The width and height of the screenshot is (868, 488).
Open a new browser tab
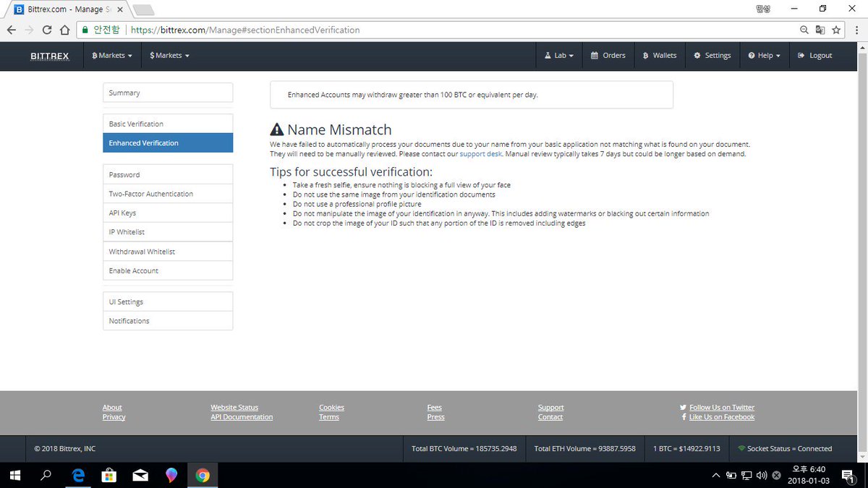144,9
